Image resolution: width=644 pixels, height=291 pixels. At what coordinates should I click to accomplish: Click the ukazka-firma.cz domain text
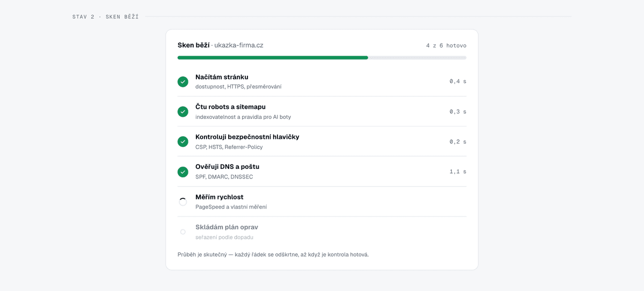(239, 45)
